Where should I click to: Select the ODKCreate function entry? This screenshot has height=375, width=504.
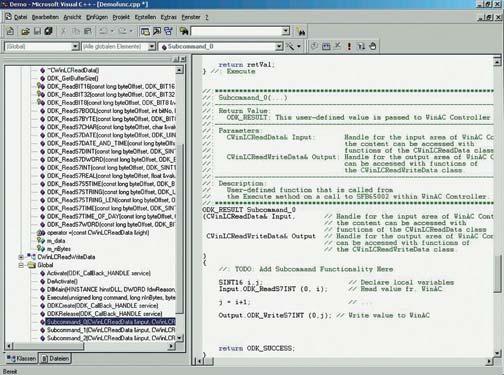pos(103,306)
